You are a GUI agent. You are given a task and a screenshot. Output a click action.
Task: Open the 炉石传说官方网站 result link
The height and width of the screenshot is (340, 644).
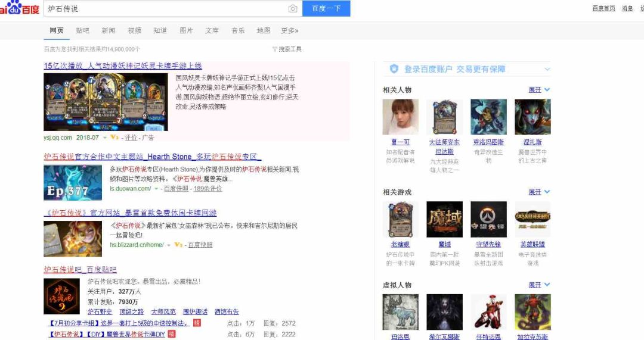click(x=130, y=213)
